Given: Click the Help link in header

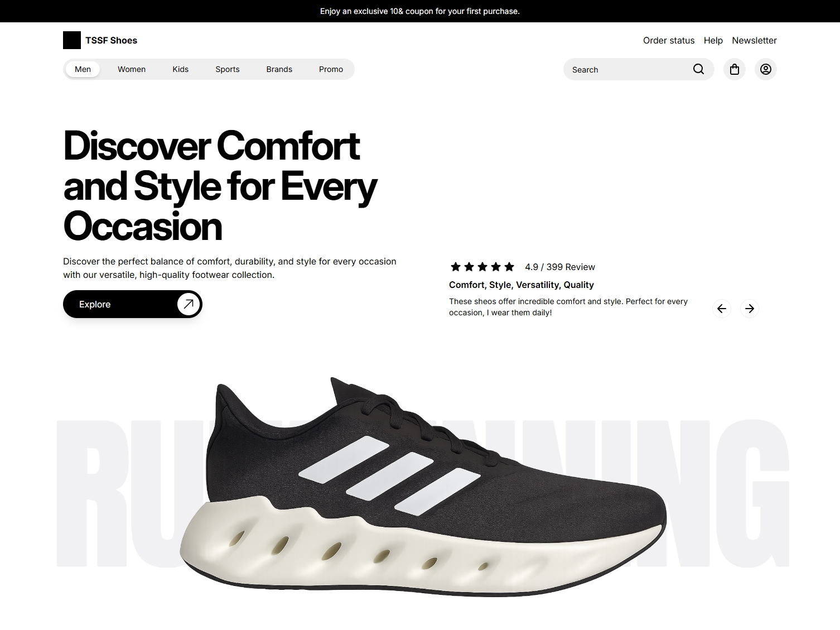Looking at the screenshot, I should 713,40.
